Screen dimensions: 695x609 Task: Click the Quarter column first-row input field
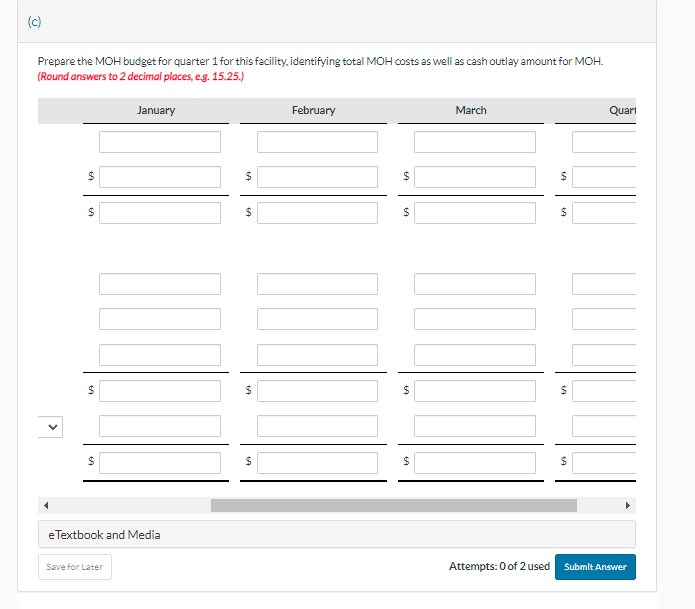pos(604,142)
